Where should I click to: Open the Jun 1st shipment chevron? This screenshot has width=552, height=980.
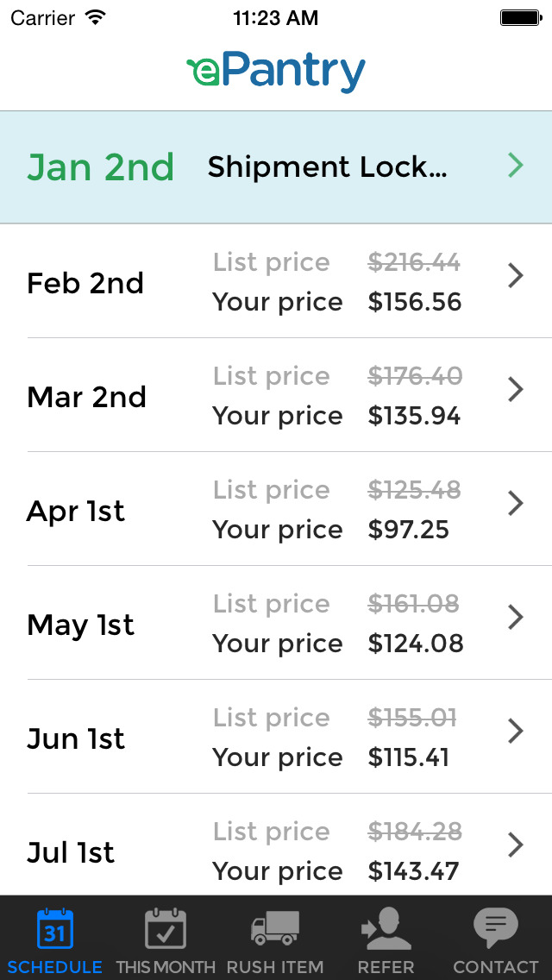tap(516, 732)
